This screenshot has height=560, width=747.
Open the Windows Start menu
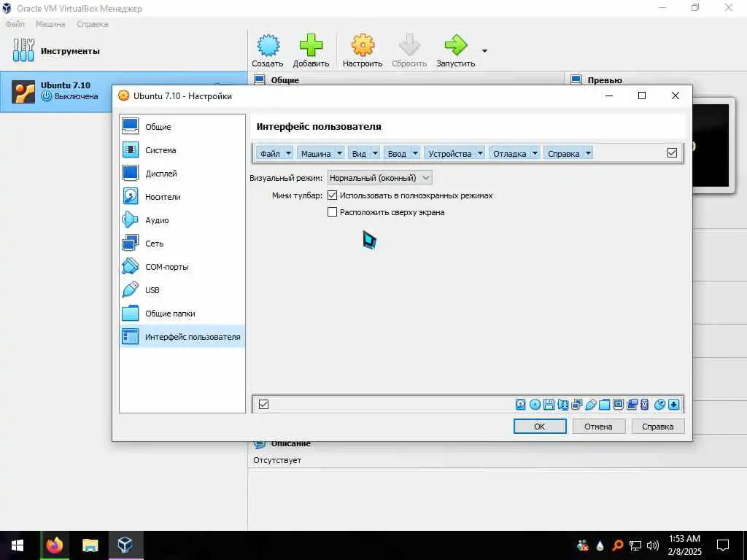point(18,545)
